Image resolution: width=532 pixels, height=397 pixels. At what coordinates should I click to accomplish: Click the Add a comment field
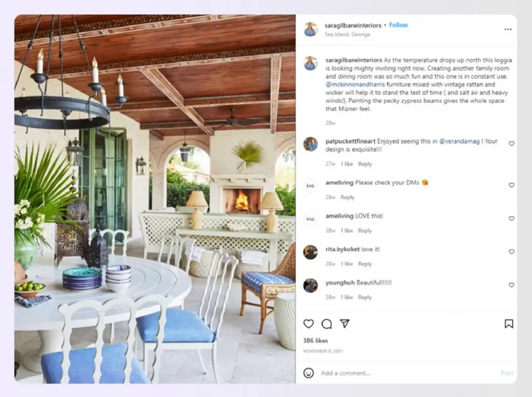[x=407, y=373]
